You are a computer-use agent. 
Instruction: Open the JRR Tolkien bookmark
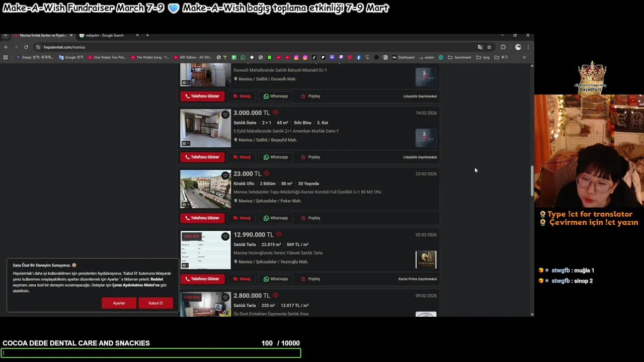coord(193,57)
